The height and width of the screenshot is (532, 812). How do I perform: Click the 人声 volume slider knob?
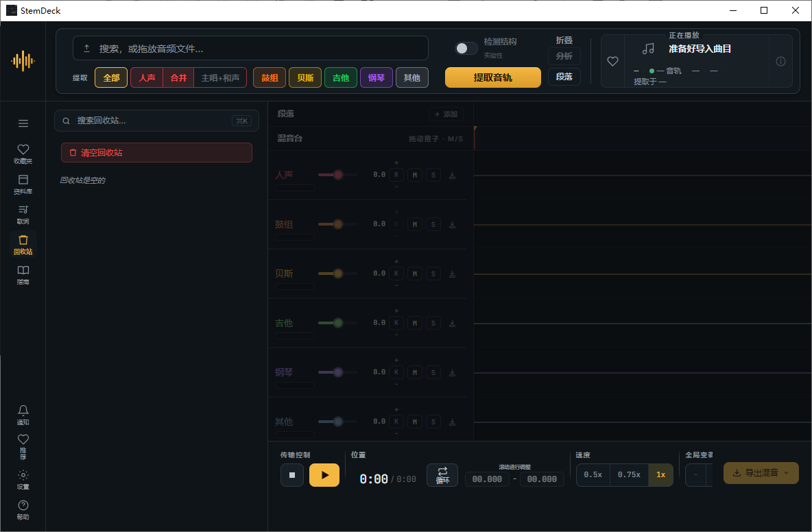(x=338, y=175)
